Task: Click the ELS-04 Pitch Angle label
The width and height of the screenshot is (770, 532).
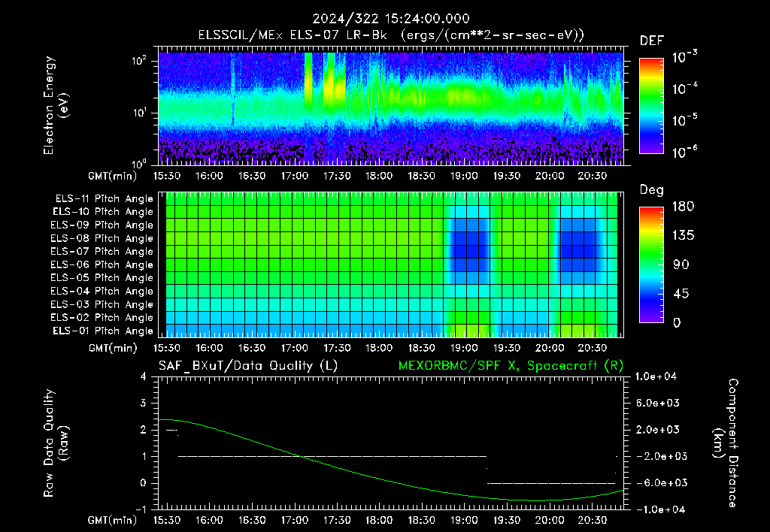Action: point(102,291)
